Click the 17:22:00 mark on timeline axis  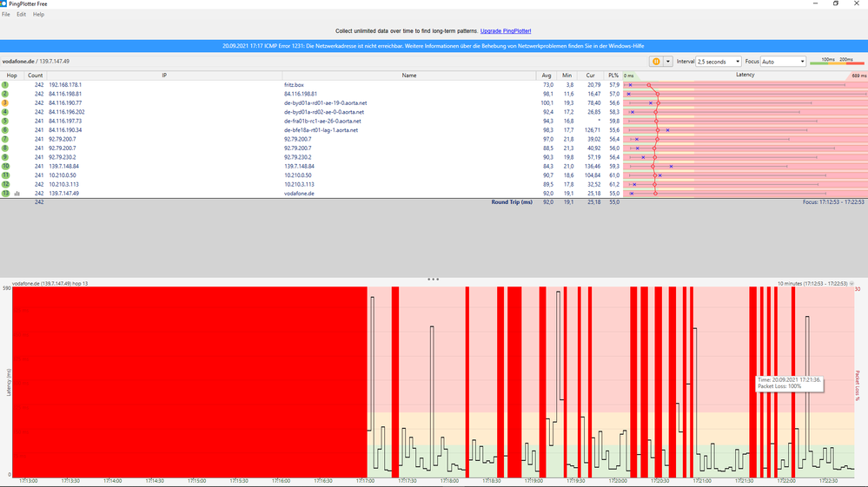click(785, 481)
